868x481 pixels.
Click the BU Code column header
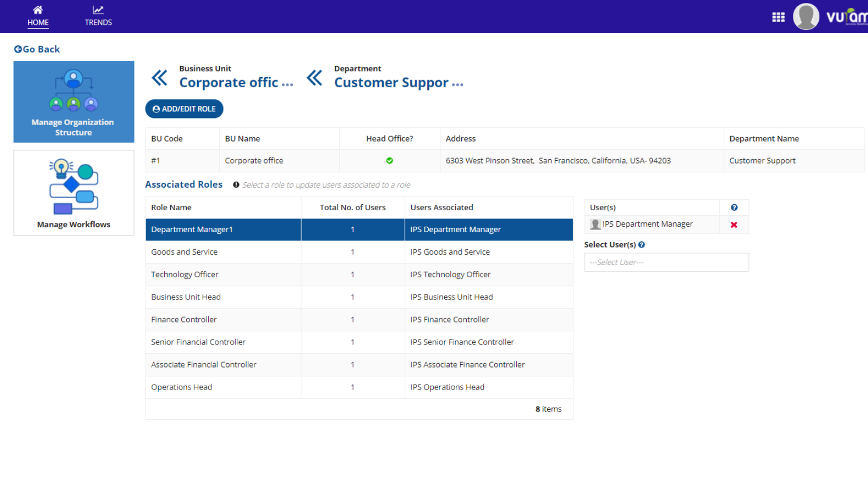click(x=167, y=139)
